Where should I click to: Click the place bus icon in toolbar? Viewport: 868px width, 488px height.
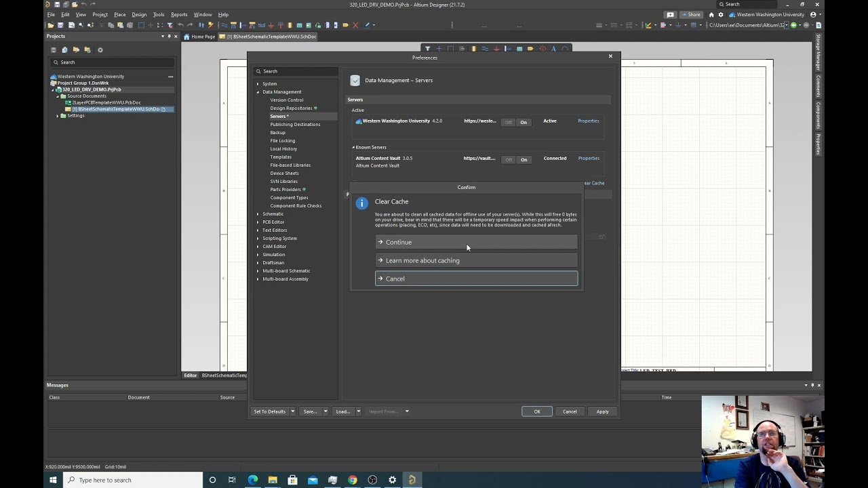233,25
